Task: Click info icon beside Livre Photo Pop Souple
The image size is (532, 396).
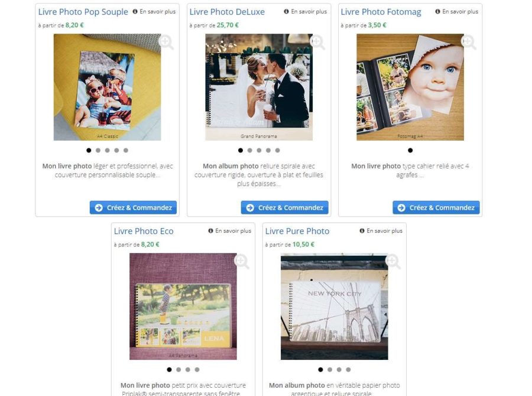Action: coord(135,12)
